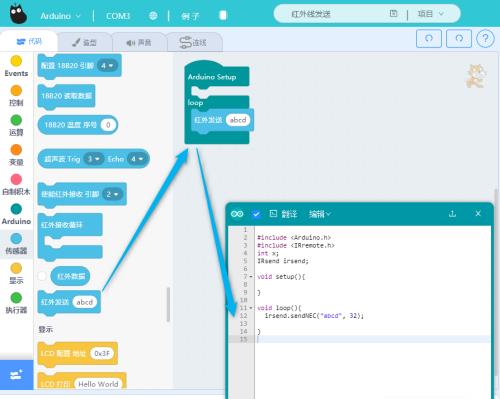Open the 编辑 edit dropdown

tap(319, 214)
